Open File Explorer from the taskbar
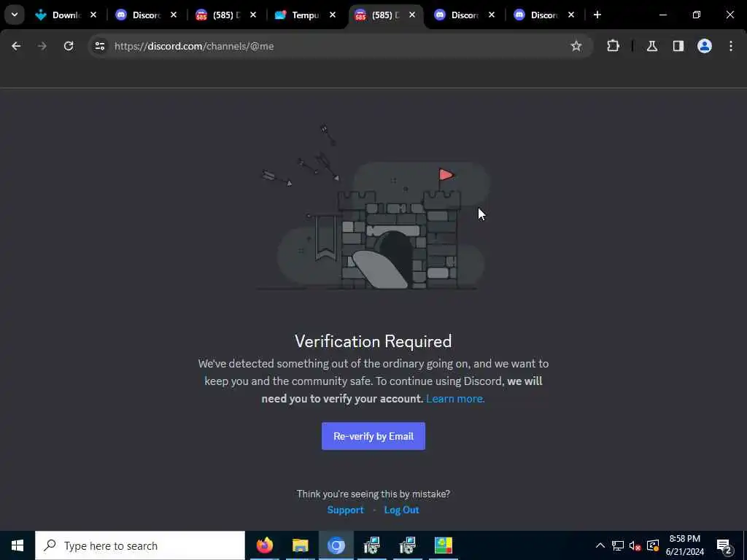This screenshot has height=560, width=747. 300,545
